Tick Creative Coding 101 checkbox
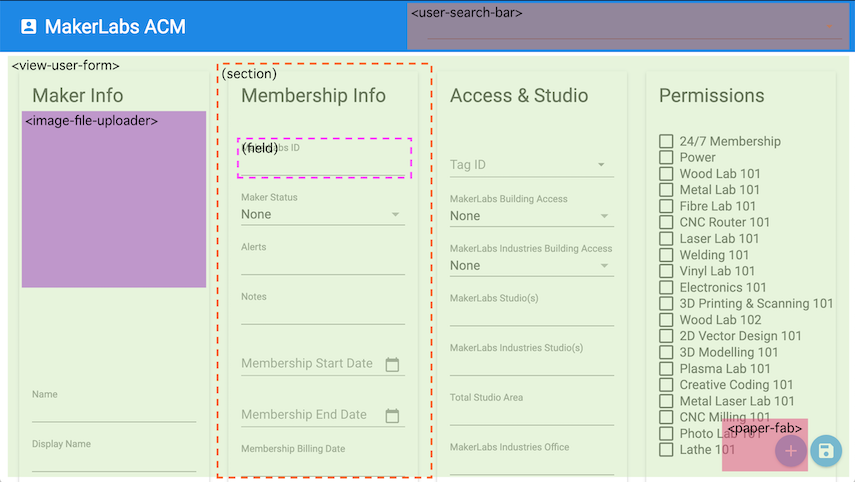 (x=666, y=385)
